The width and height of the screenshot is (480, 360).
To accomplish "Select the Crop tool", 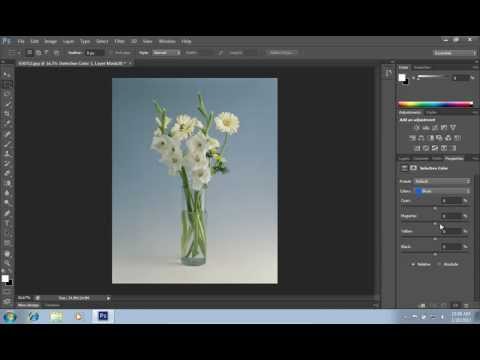I will click(x=7, y=114).
